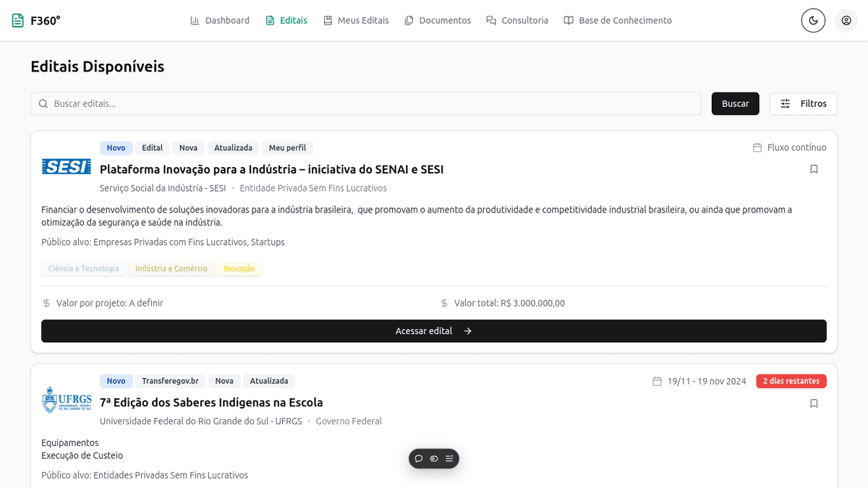Click magnifier icon in search bar

[43, 103]
